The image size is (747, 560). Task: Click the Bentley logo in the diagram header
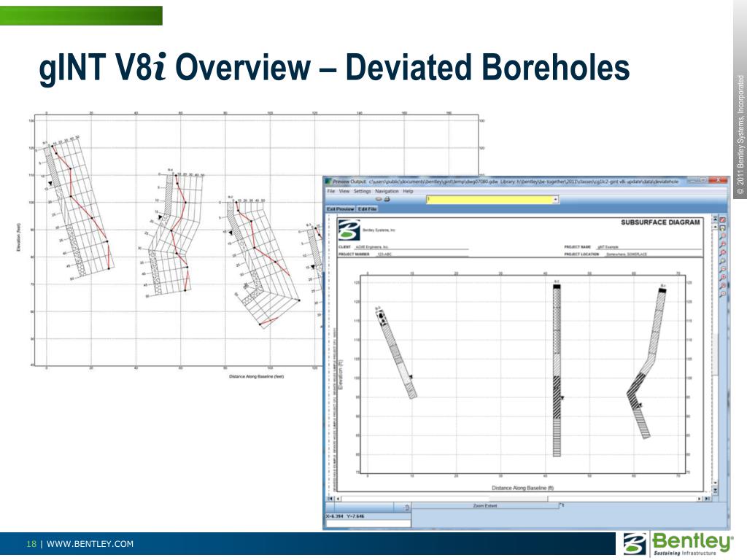pyautogui.click(x=349, y=230)
